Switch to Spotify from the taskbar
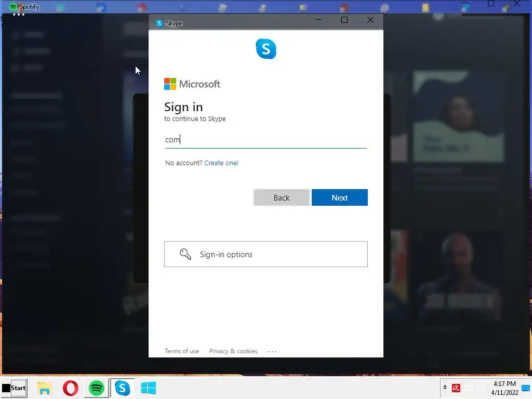 (96, 388)
